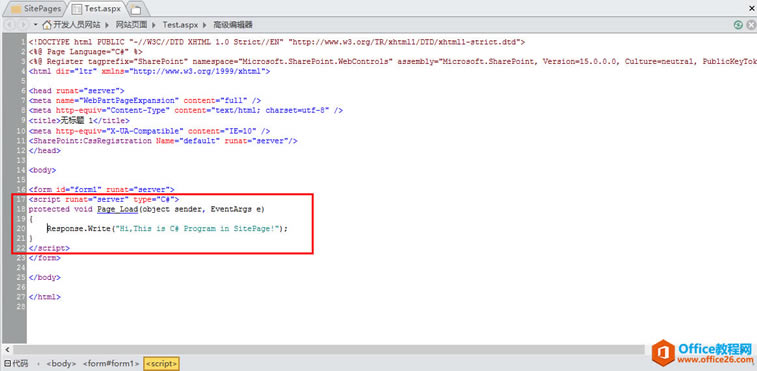
Task: Click the X-UA-Compatible meta line
Action: 149,131
